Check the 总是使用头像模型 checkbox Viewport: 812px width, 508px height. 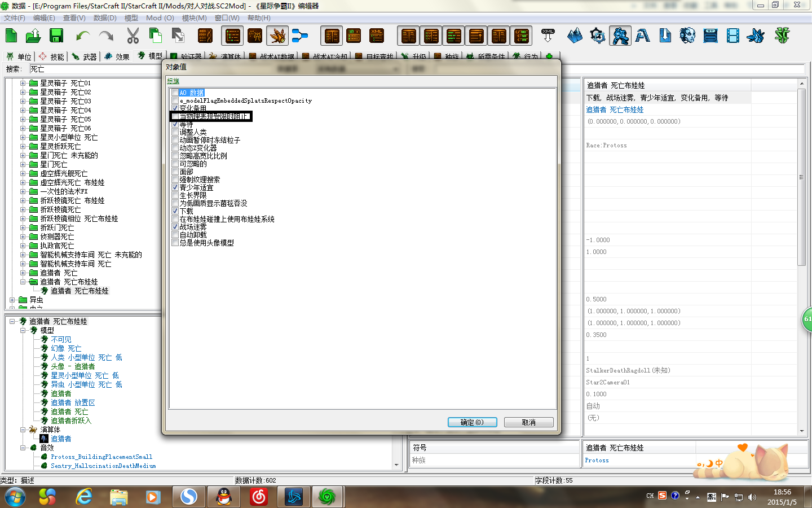(x=175, y=243)
